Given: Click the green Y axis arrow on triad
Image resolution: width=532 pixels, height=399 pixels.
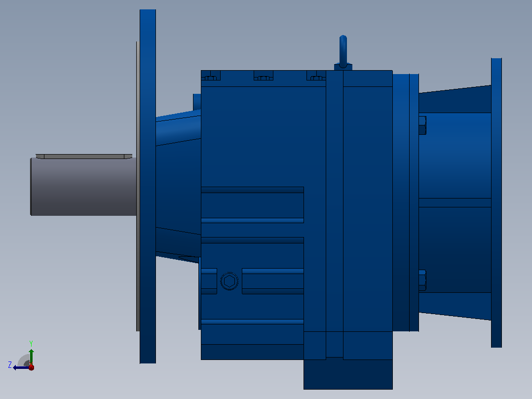Looking at the screenshot, I should 31,357.
